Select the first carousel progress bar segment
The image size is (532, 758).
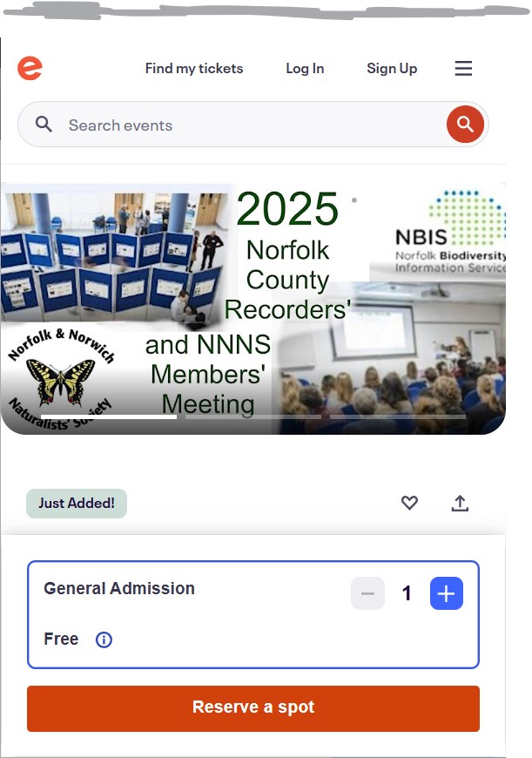[x=109, y=416]
